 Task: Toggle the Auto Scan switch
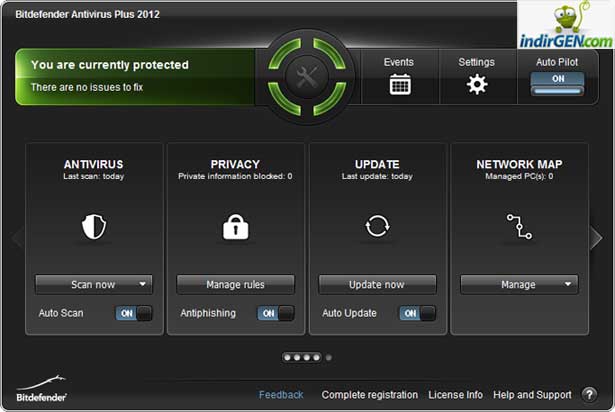click(x=134, y=313)
